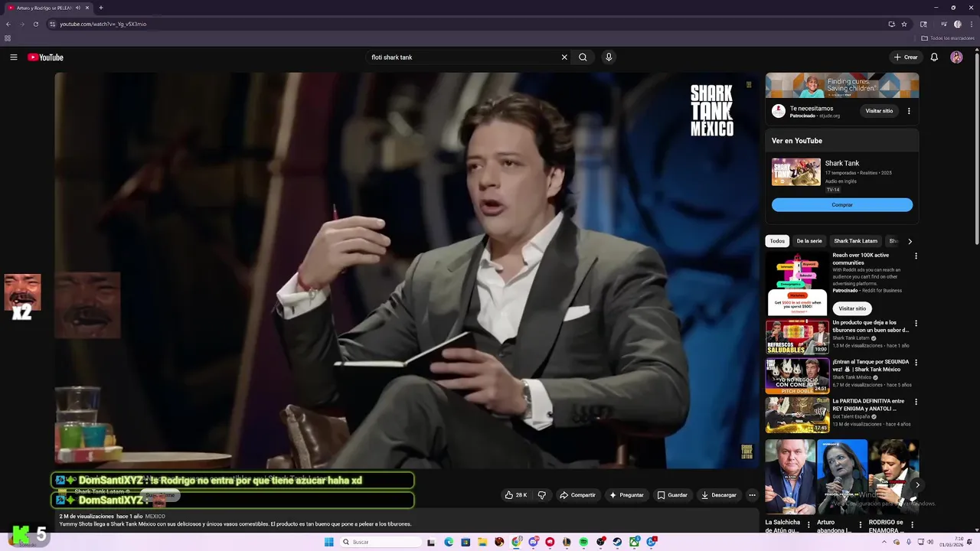980x551 pixels.
Task: Click the '2 M de visualizaciones' description text
Action: pyautogui.click(x=88, y=517)
